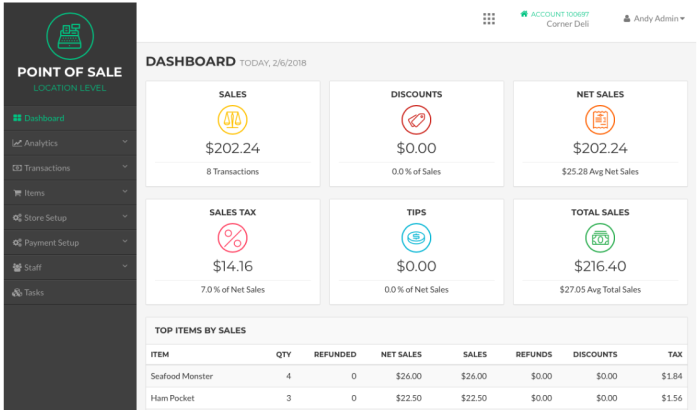700x410 pixels.
Task: Open the Transactions sidebar item
Action: click(70, 168)
